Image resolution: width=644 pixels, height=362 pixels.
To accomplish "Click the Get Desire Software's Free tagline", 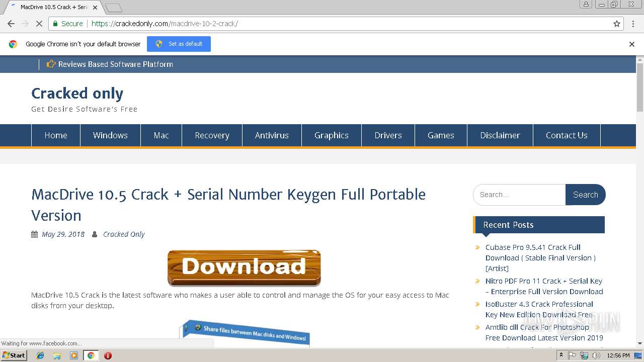I will pyautogui.click(x=84, y=109).
